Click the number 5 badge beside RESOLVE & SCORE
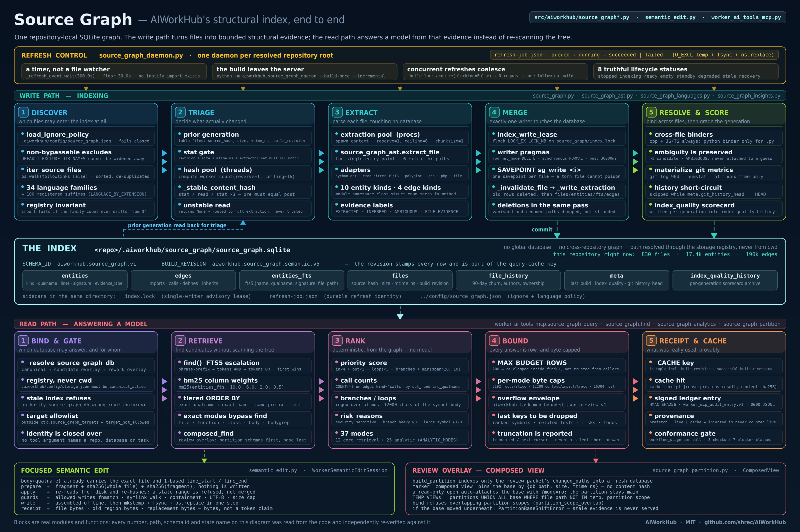This screenshot has height=532, width=800. click(x=651, y=112)
